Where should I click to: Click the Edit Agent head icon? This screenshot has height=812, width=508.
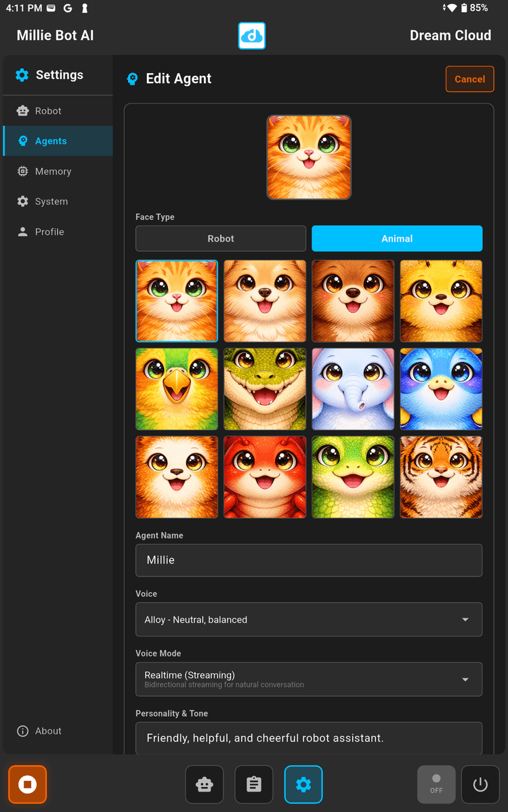(133, 79)
